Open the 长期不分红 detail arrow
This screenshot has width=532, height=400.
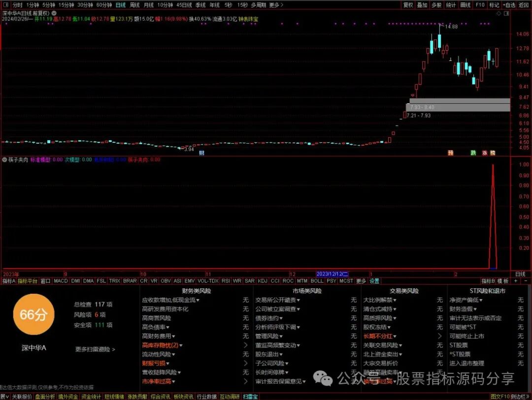440,336
